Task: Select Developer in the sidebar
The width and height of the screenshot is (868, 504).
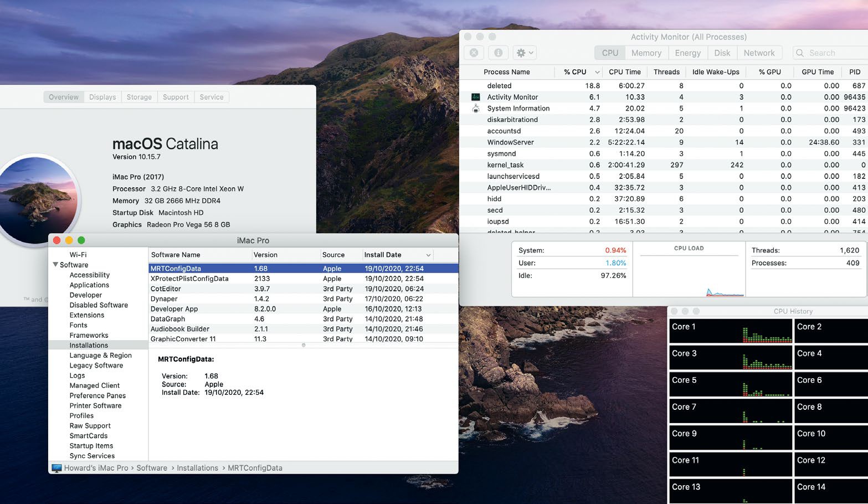Action: [x=86, y=295]
